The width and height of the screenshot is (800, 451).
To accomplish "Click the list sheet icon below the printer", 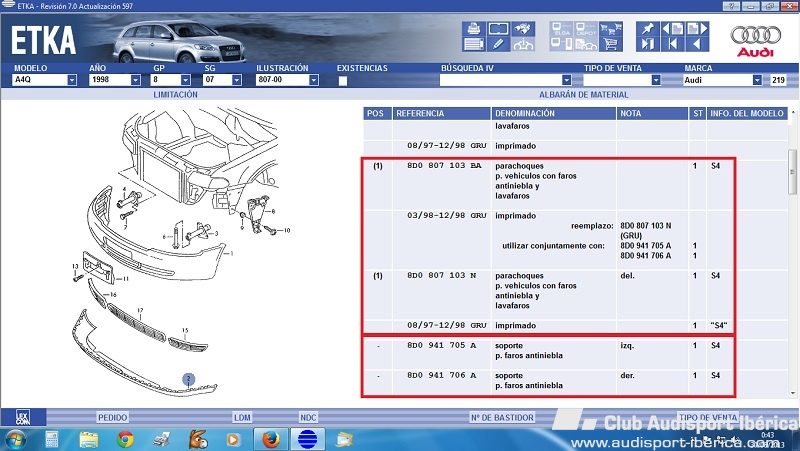I will pyautogui.click(x=473, y=44).
